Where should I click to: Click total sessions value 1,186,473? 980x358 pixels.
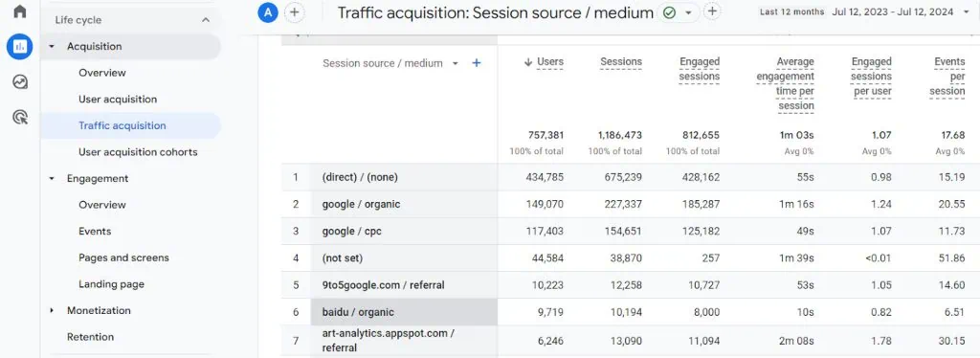tap(619, 136)
